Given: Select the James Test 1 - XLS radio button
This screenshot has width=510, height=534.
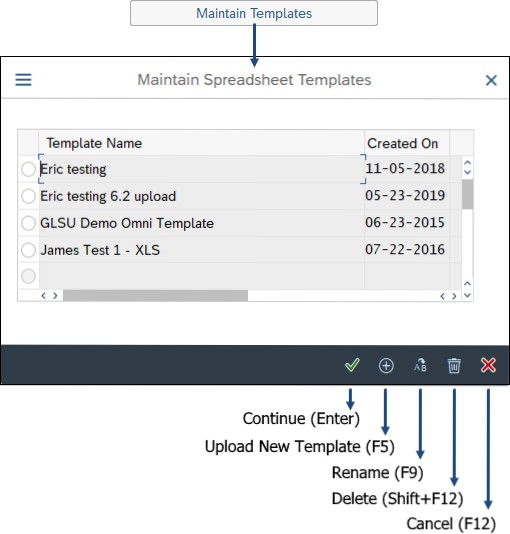Looking at the screenshot, I should (28, 250).
